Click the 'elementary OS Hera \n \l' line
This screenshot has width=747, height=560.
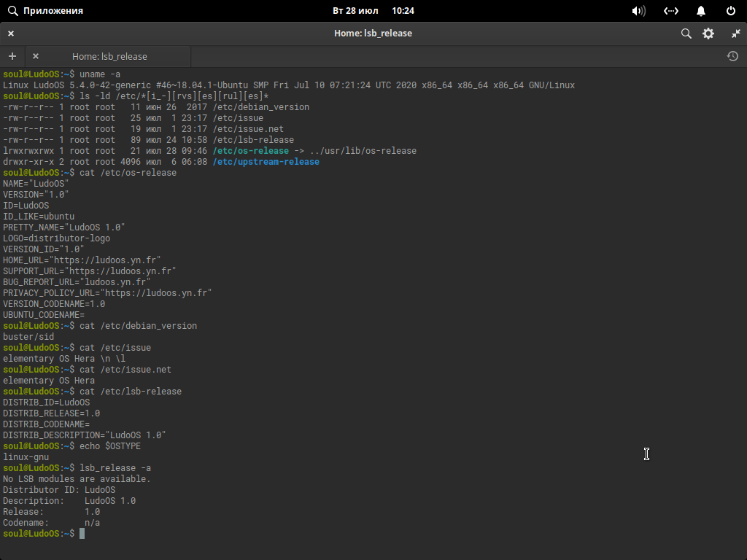[64, 359]
